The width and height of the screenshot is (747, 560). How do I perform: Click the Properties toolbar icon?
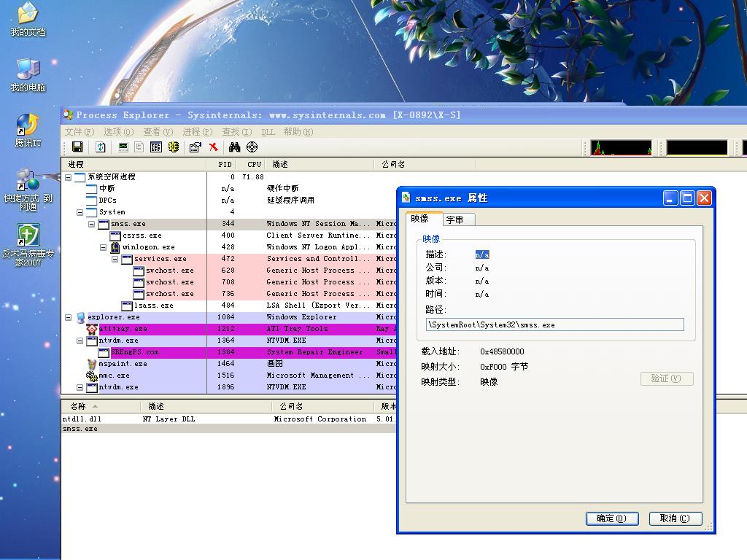coord(195,147)
